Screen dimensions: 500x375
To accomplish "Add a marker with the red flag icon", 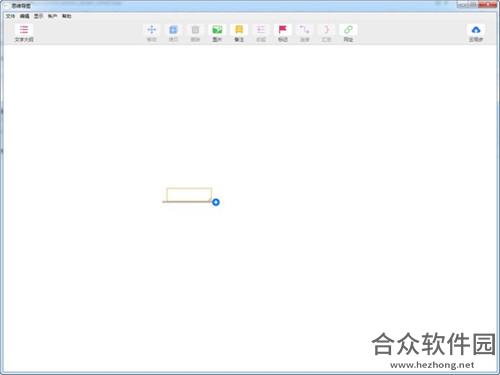I will pyautogui.click(x=283, y=30).
